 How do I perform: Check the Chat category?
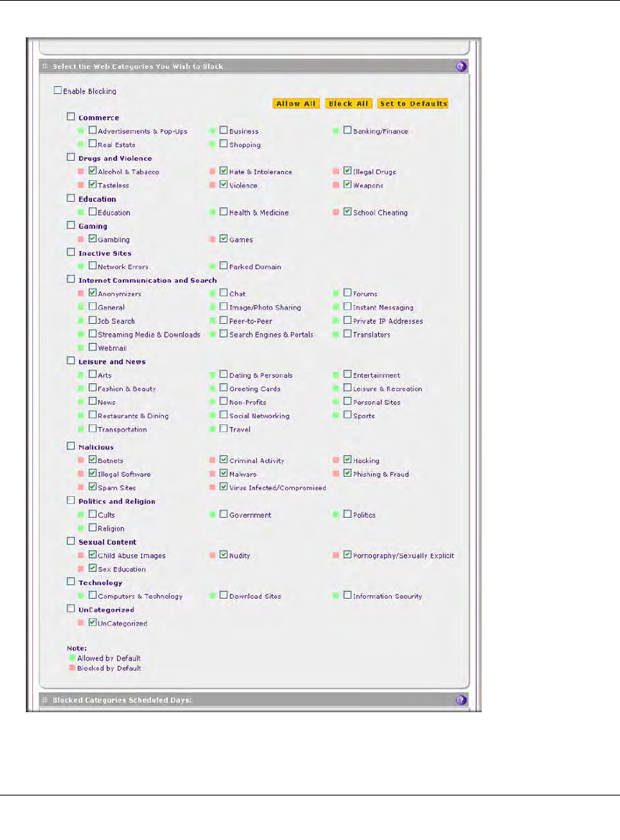(224, 292)
